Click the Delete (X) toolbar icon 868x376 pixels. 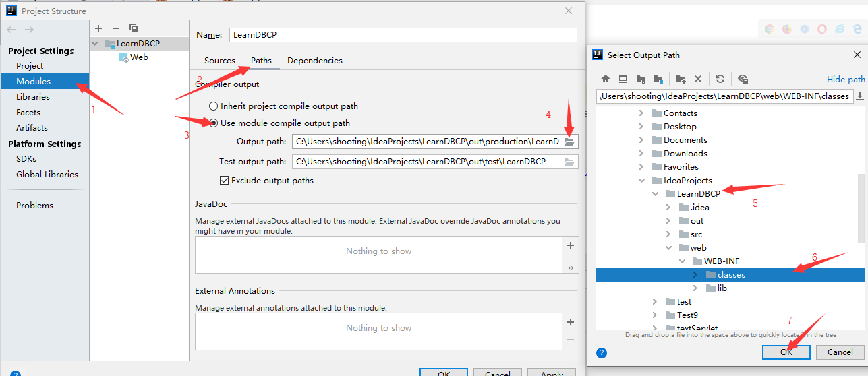coord(698,79)
